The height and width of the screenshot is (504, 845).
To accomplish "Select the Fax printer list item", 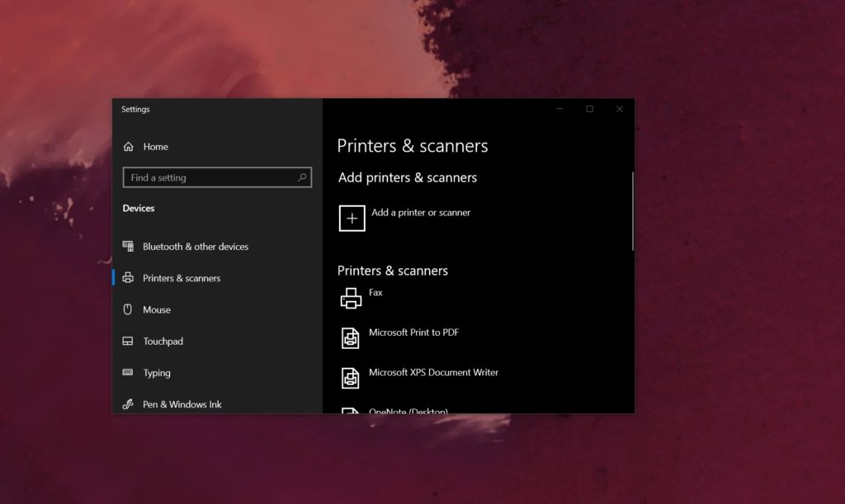I will point(375,293).
